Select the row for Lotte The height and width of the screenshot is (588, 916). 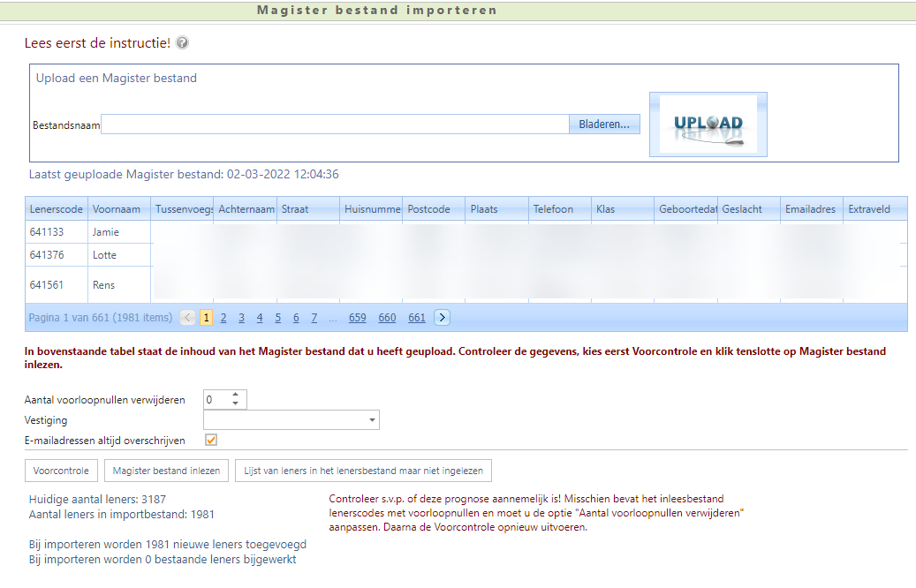tap(105, 255)
